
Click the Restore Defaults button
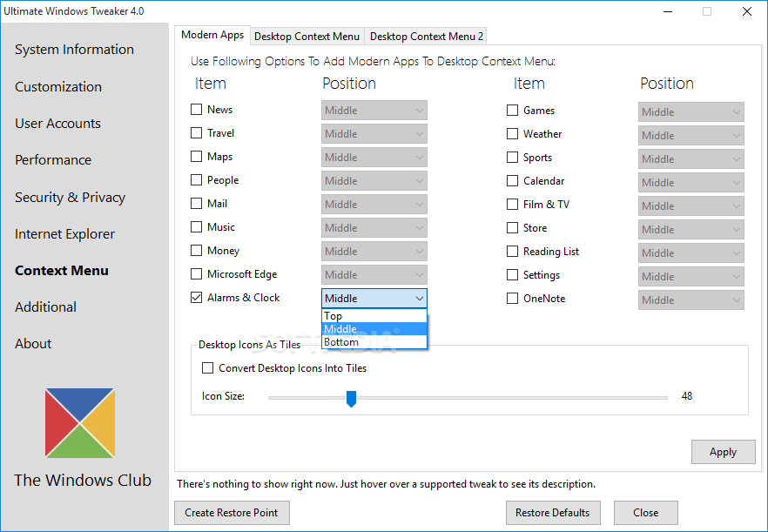pyautogui.click(x=553, y=513)
